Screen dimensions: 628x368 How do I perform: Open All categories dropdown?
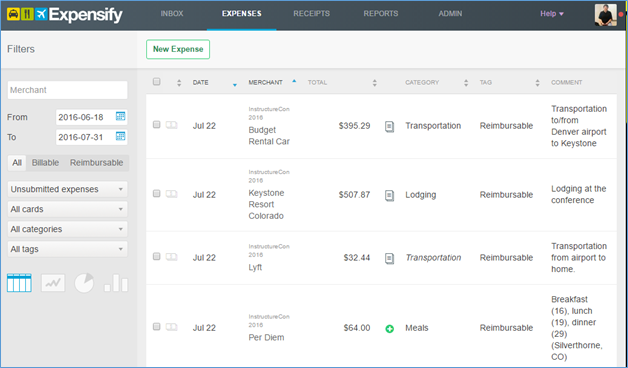67,229
